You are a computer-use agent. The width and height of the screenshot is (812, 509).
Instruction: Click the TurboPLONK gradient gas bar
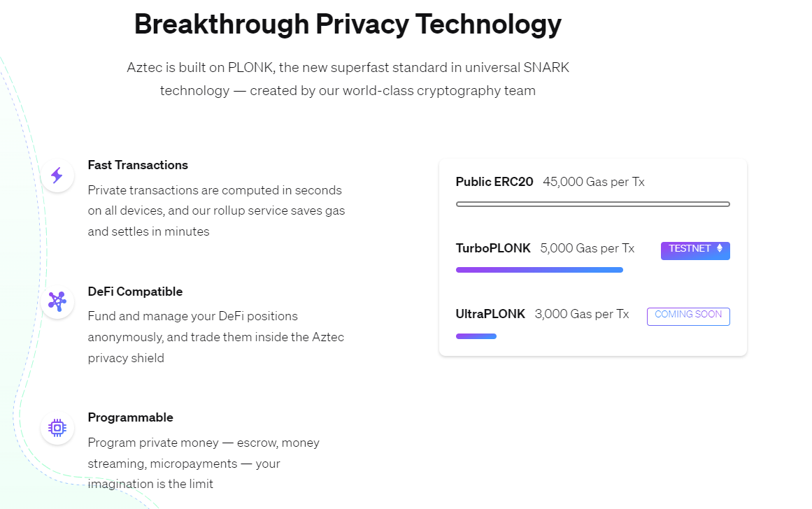click(x=539, y=270)
